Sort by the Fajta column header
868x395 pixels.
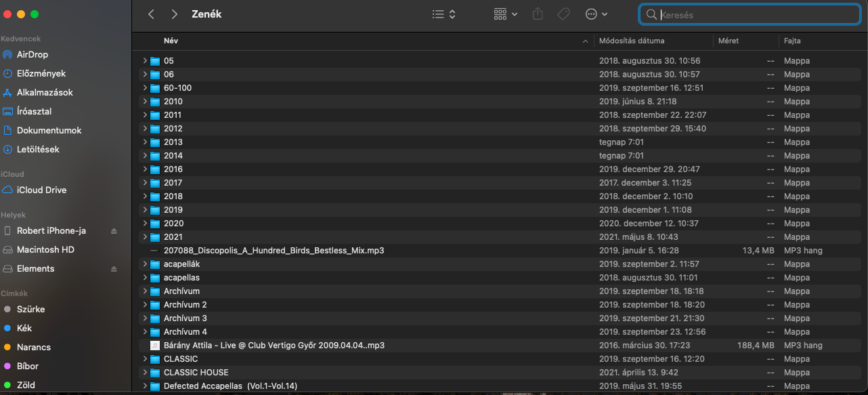coord(792,41)
